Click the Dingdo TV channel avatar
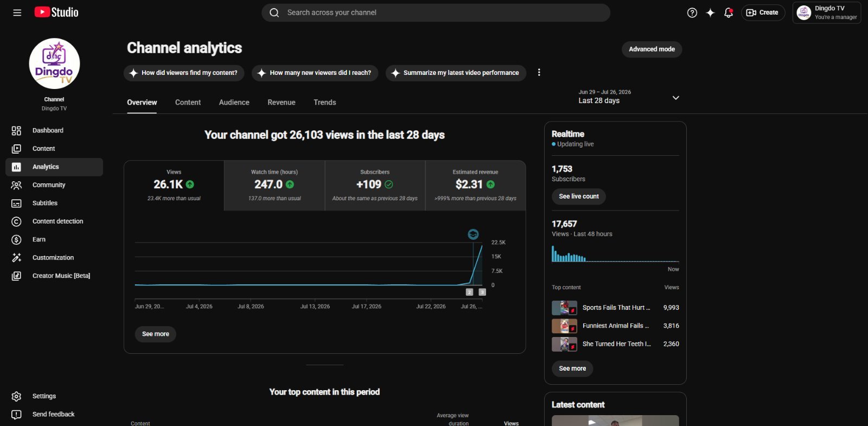The image size is (868, 426). [54, 63]
